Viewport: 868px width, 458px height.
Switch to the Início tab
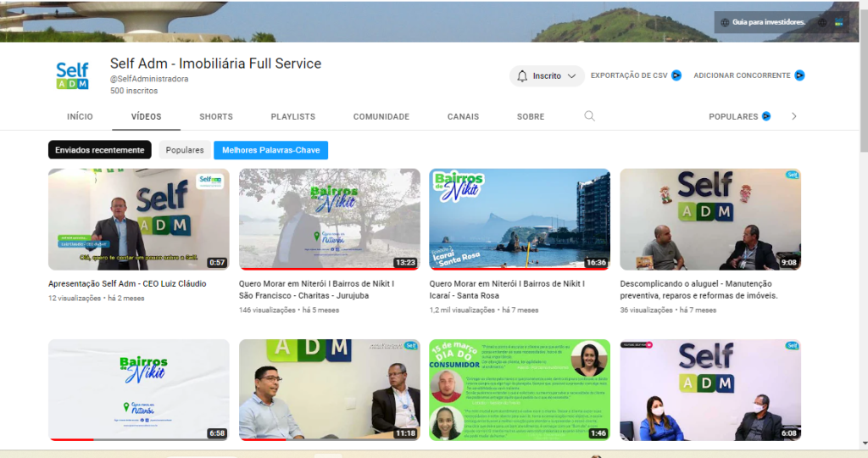(80, 116)
